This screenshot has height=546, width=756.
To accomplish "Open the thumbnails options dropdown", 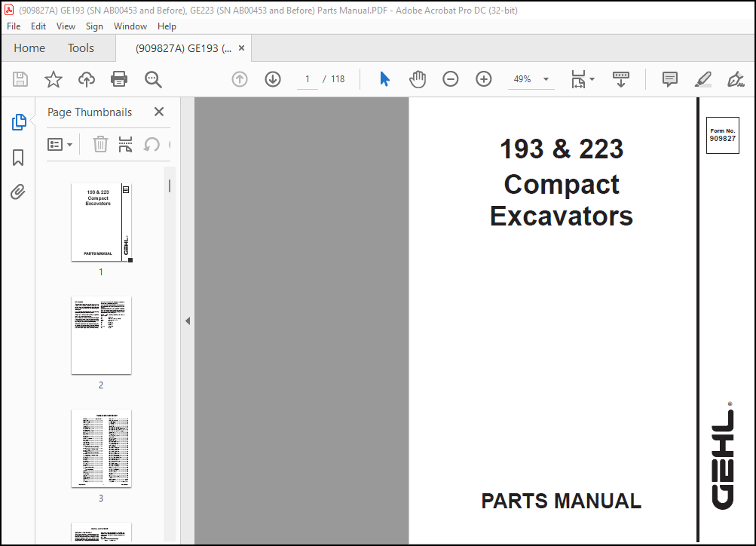I will (x=60, y=144).
